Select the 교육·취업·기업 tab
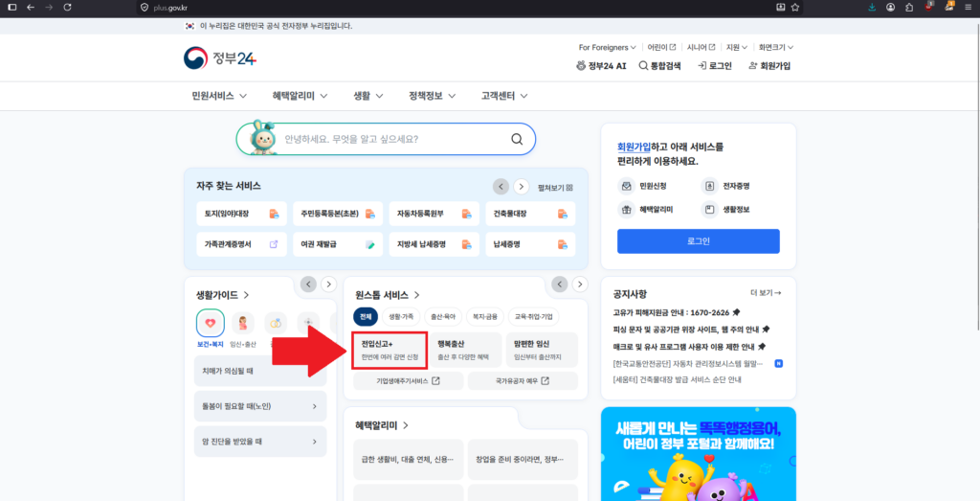980x501 pixels. (x=534, y=316)
